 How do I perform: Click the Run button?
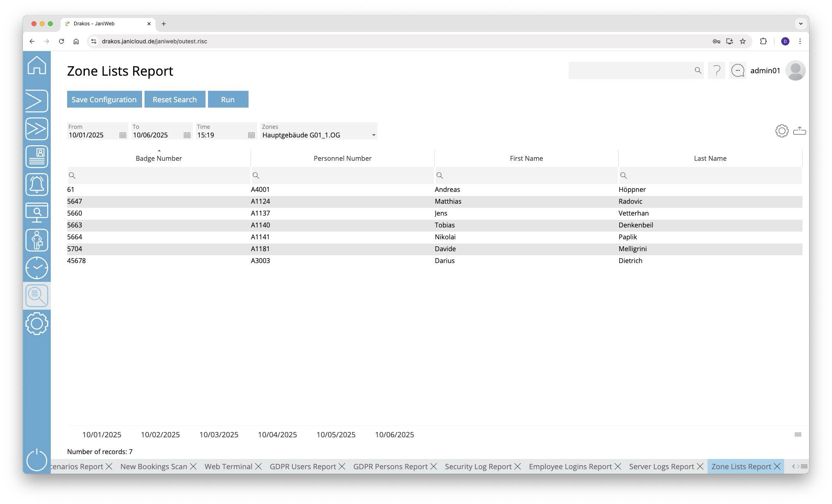point(228,99)
